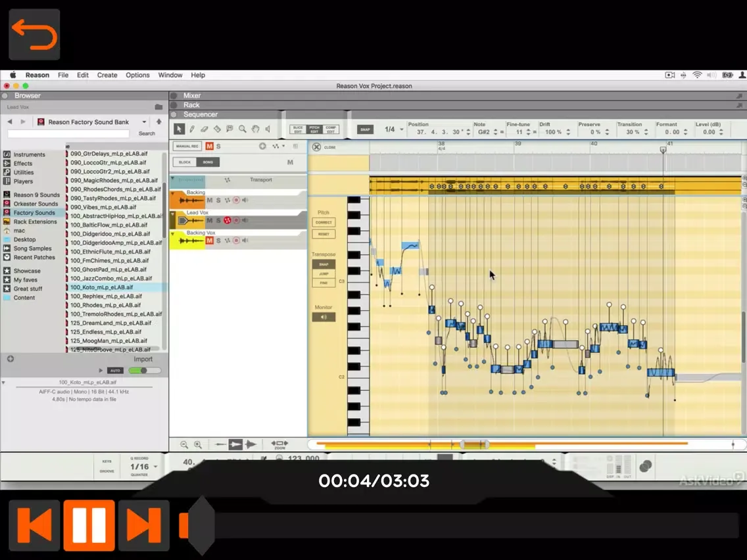Navigate browser back arrow
747x560 pixels.
click(9, 122)
